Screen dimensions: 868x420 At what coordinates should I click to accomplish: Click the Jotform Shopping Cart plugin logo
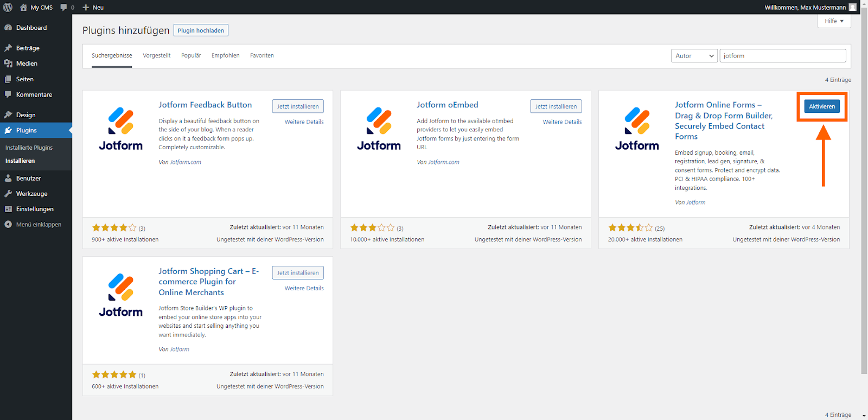tap(120, 294)
